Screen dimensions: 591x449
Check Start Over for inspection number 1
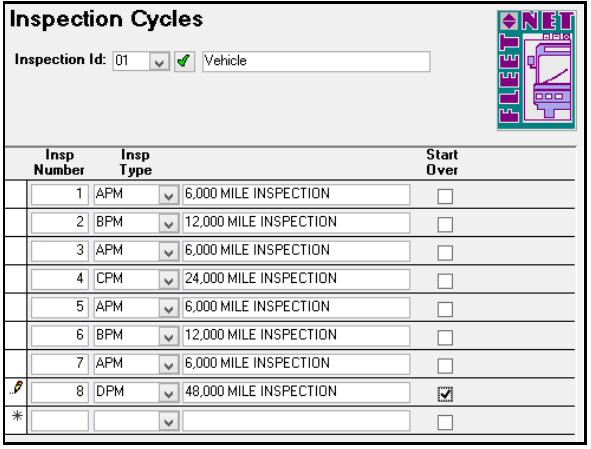(x=445, y=196)
